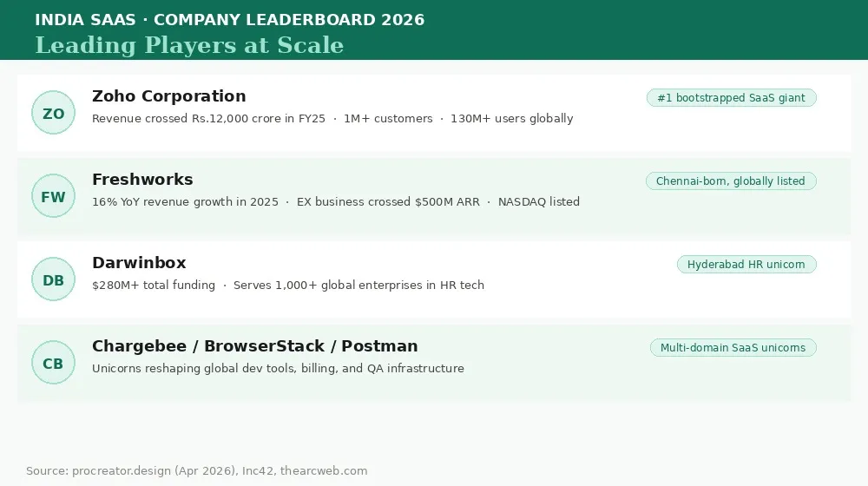
Task: Click Chargebee / BrowserStack / Postman heading
Action: (254, 346)
